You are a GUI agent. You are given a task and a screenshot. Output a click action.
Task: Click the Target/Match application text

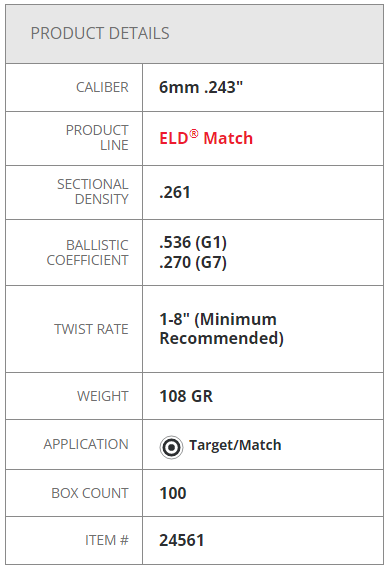tap(235, 445)
